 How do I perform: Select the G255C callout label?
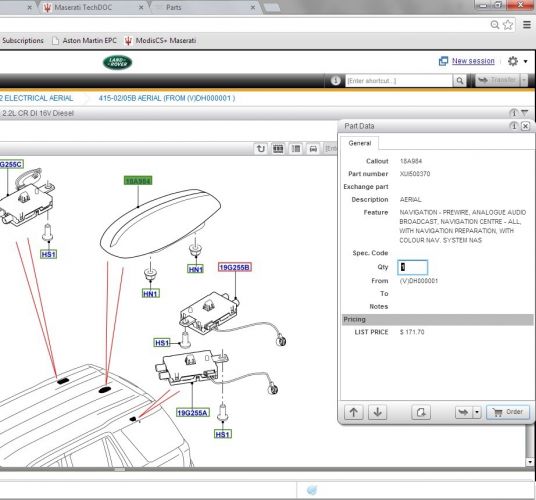coord(11,164)
